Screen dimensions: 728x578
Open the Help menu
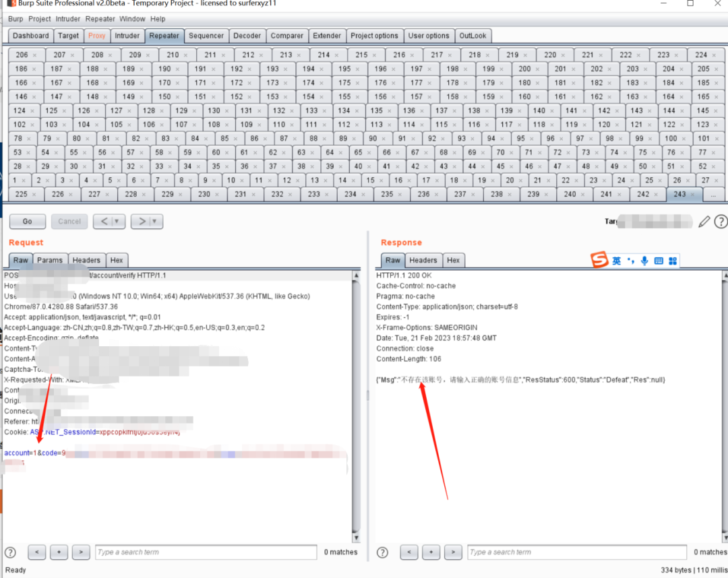(x=158, y=19)
